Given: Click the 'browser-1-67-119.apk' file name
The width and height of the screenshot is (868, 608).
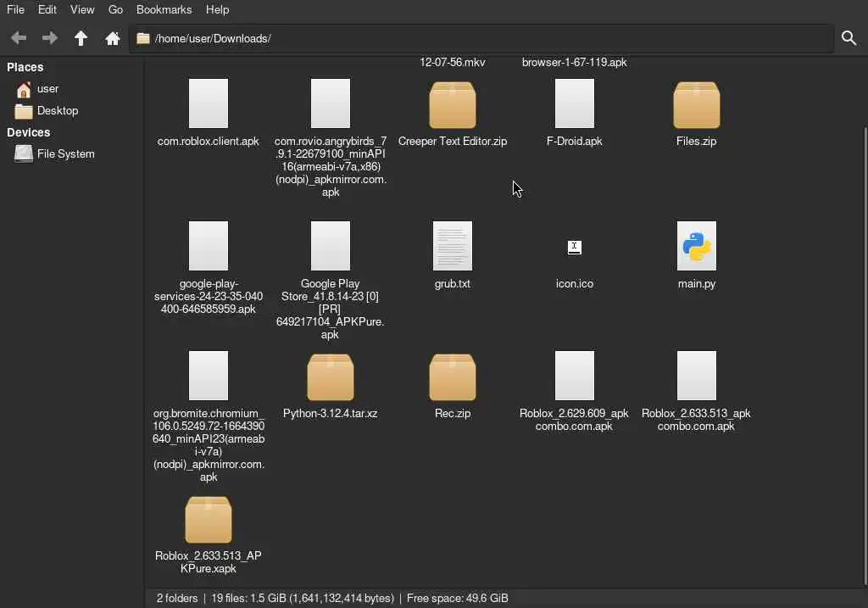Looking at the screenshot, I should click(x=574, y=62).
